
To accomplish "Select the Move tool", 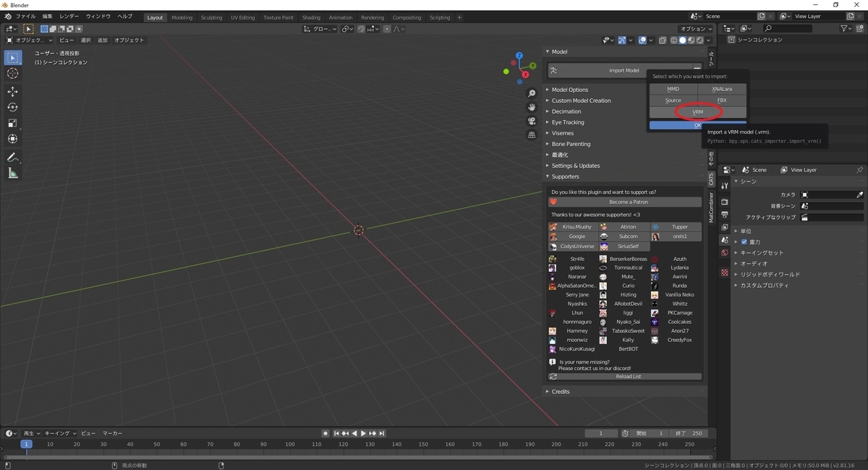I will 12,92.
